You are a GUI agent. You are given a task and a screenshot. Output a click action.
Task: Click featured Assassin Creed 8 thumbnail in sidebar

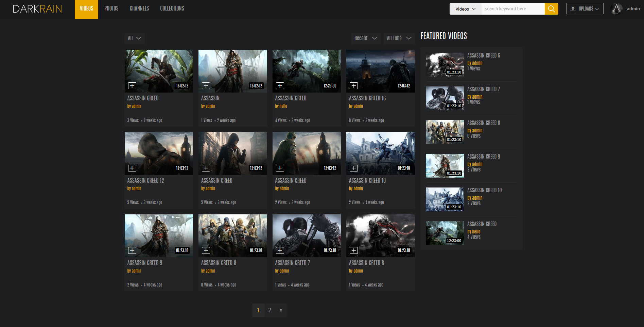[445, 132]
